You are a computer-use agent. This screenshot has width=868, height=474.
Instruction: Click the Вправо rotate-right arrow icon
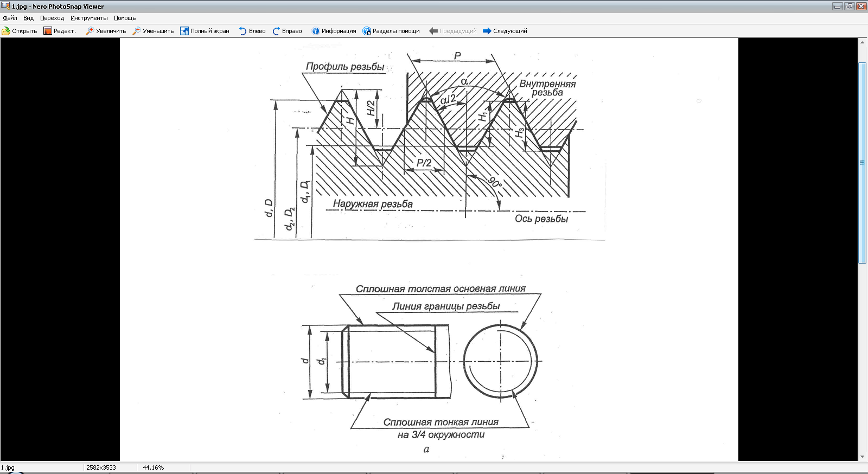coord(276,31)
